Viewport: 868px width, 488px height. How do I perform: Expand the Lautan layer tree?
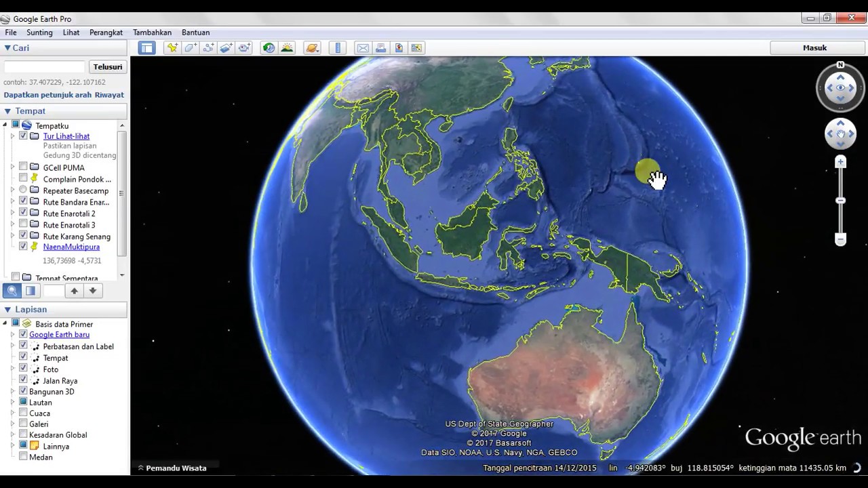point(12,402)
